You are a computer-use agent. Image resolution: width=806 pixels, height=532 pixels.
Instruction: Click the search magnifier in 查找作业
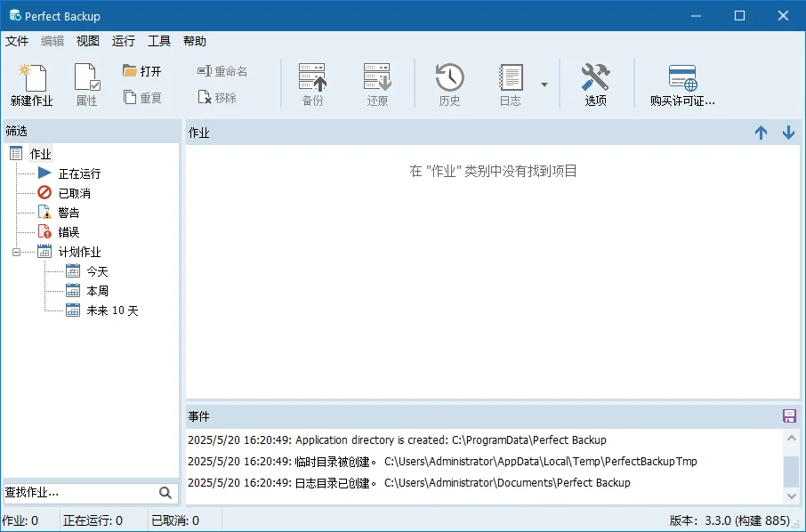(165, 493)
